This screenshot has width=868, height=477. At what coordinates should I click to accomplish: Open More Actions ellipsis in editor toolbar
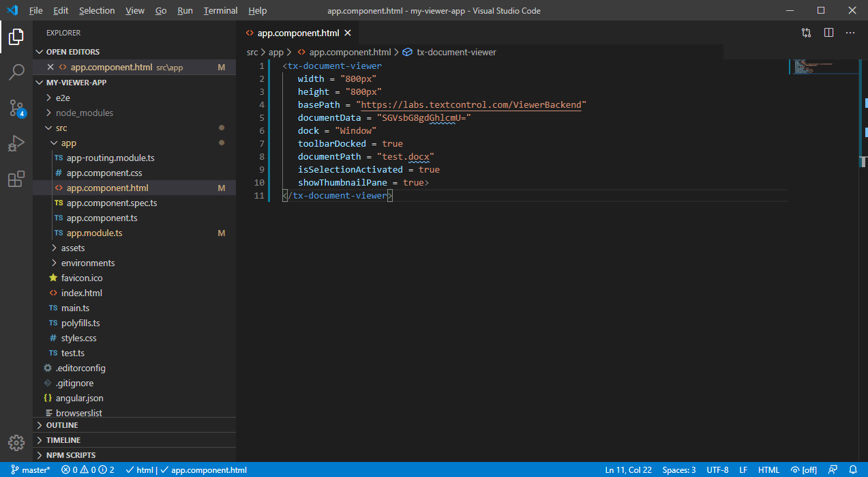pos(850,32)
